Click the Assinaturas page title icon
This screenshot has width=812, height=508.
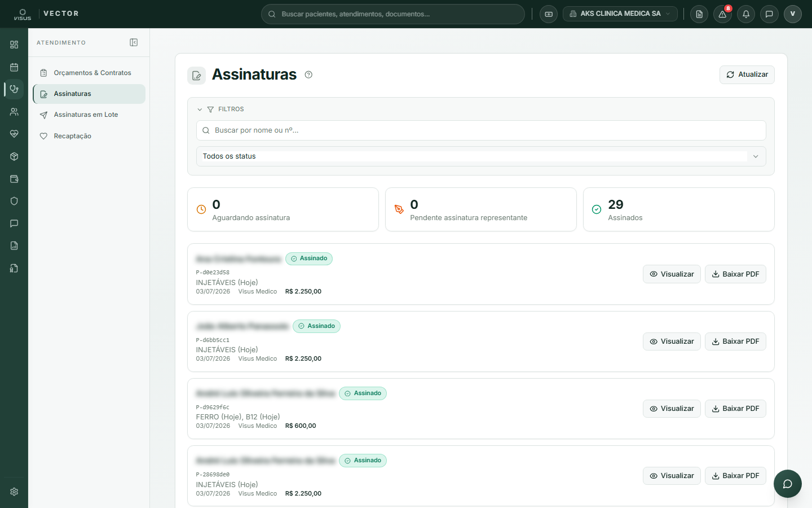[x=196, y=75]
